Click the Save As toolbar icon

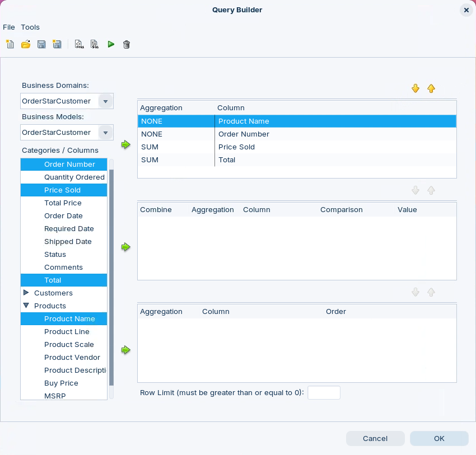tap(57, 44)
